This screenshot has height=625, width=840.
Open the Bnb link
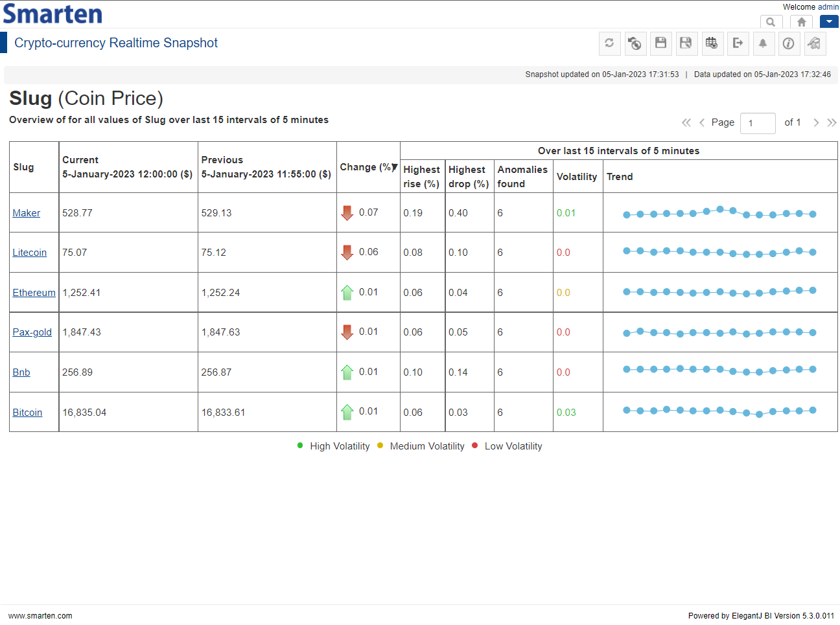point(21,372)
